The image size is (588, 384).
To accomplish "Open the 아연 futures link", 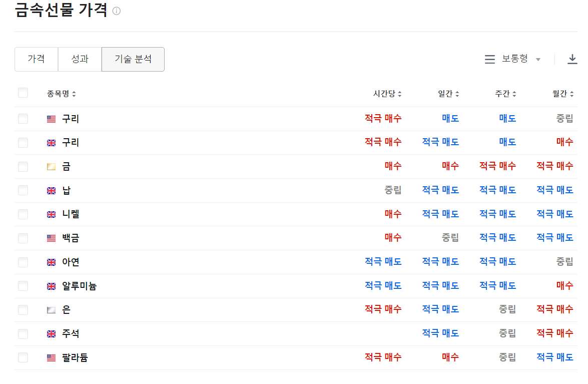I will (x=71, y=262).
